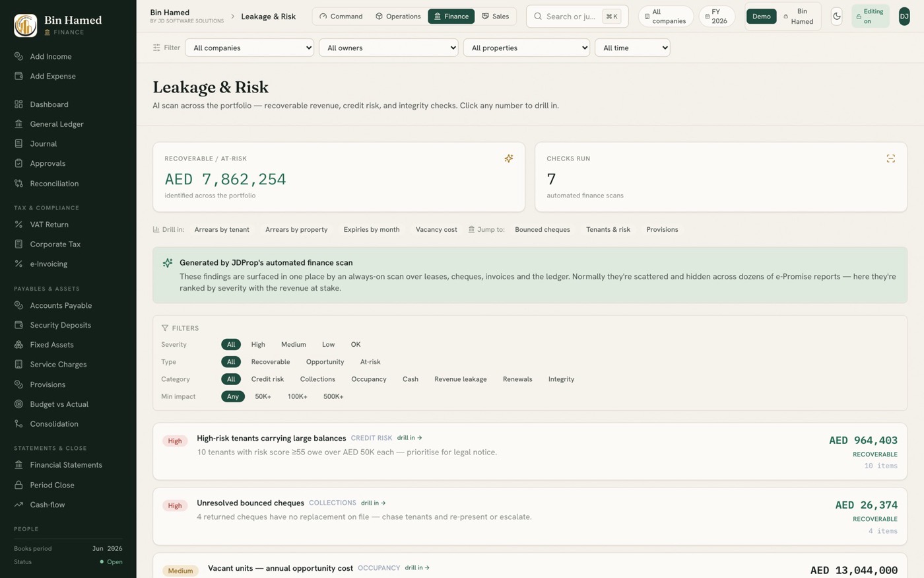Select Credit risk category filter
This screenshot has width=924, height=578.
[267, 379]
